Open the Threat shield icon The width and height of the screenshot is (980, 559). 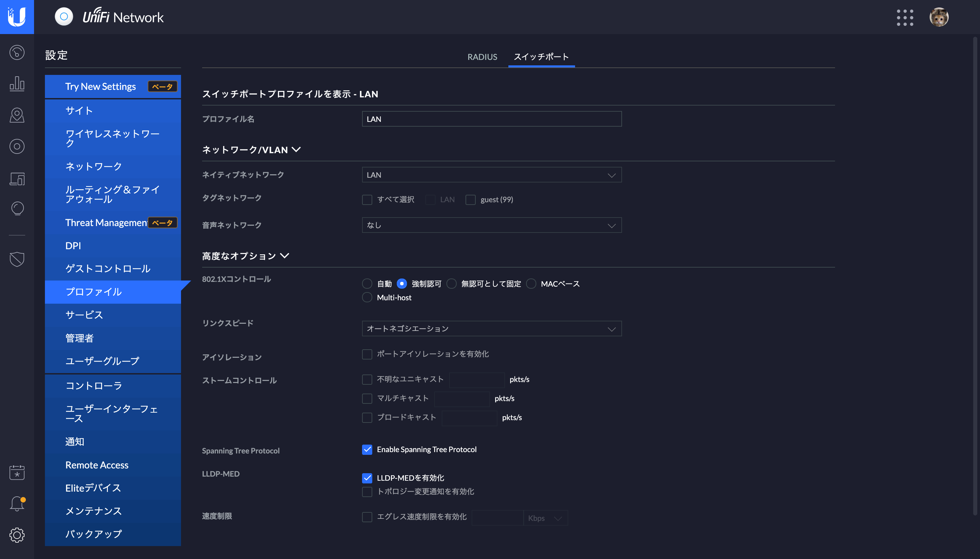pos(17,259)
